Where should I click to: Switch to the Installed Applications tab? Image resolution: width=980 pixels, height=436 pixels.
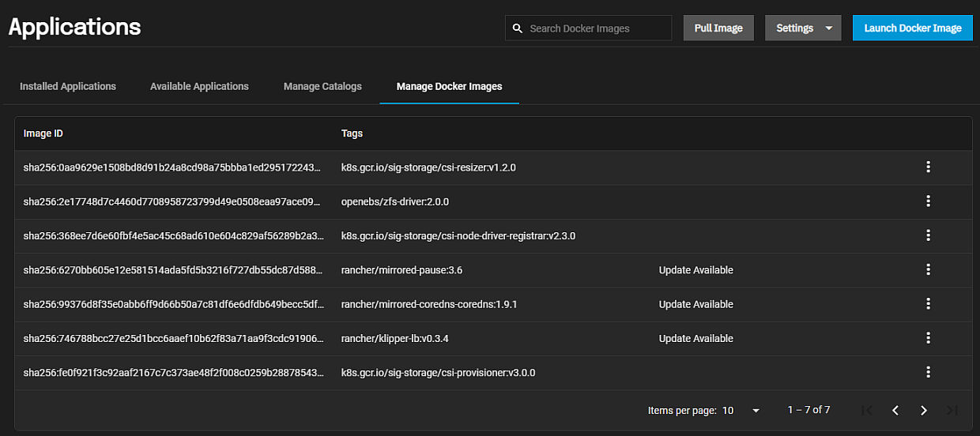[x=68, y=86]
